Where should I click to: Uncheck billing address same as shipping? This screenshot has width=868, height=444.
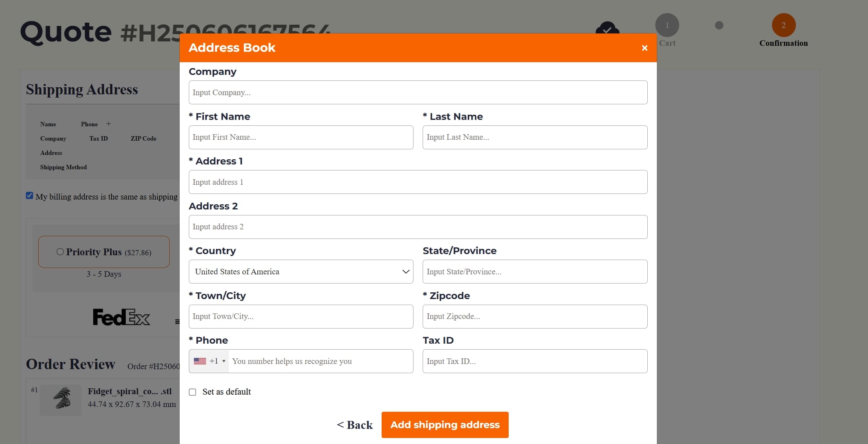click(x=29, y=195)
